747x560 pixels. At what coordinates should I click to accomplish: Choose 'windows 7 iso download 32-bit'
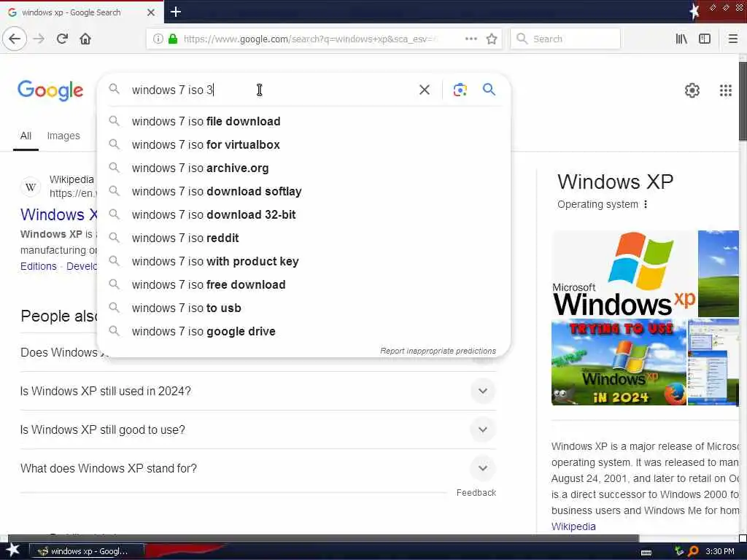[x=303, y=215]
